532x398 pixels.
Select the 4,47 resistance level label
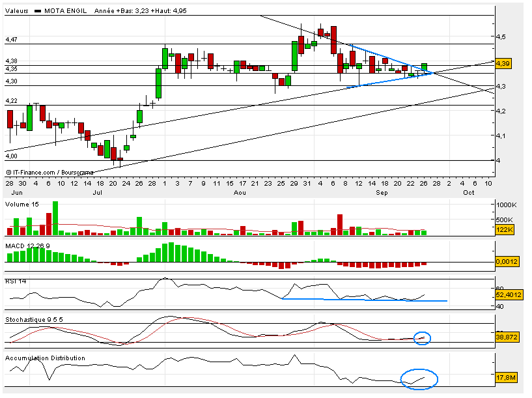[x=11, y=40]
